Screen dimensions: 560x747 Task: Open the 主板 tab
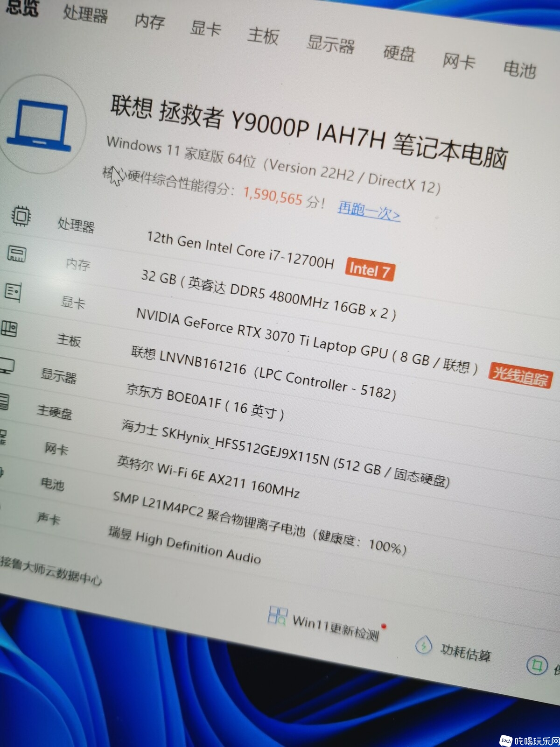[x=263, y=35]
